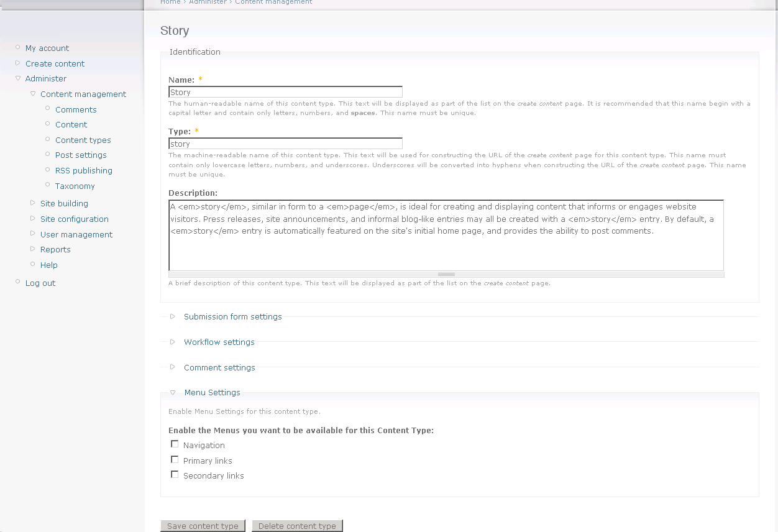Open Content types in the sidebar
The height and width of the screenshot is (532, 778).
coord(83,140)
